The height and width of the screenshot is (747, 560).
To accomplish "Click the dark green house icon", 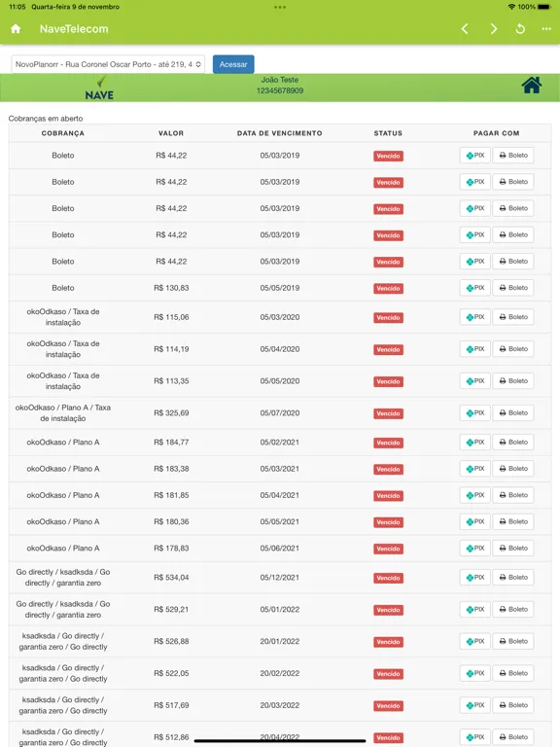I will 532,86.
